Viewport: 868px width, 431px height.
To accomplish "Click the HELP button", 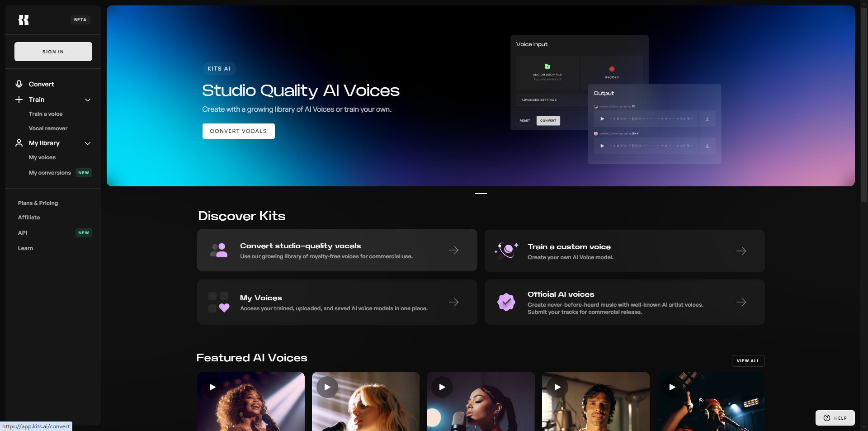I will coord(835,418).
